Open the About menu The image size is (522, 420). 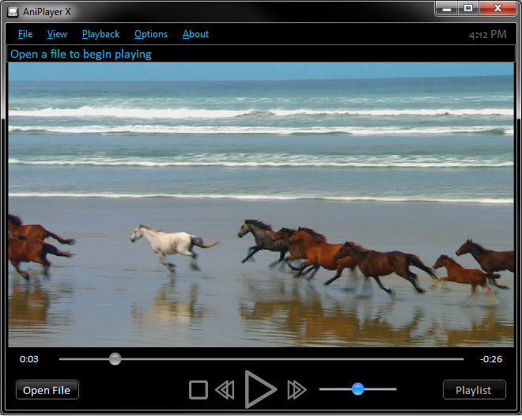[195, 34]
